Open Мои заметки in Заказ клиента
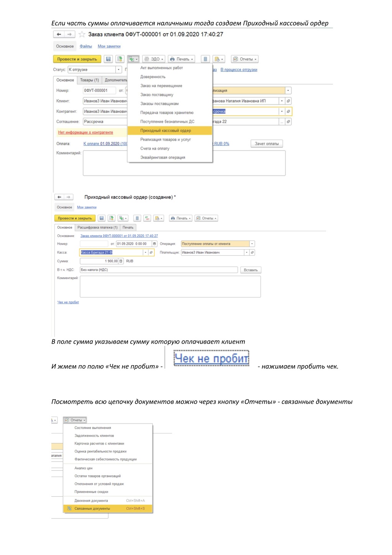Viewport: 392px width, 555px height. pos(109,46)
